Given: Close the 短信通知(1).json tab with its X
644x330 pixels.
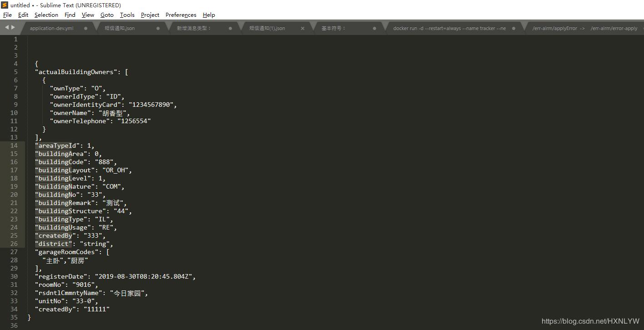Looking at the screenshot, I should click(302, 28).
